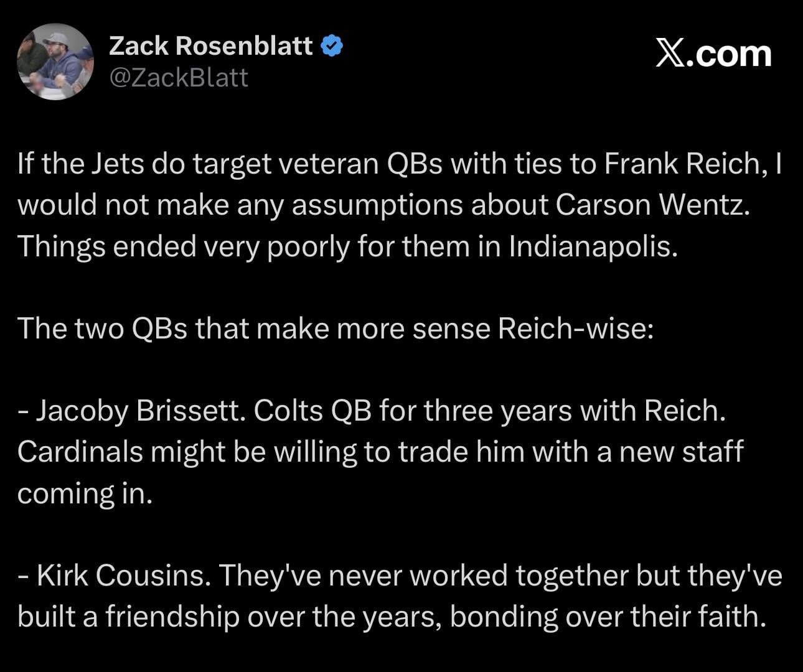Click the @ZackBlatt handle

point(179,78)
